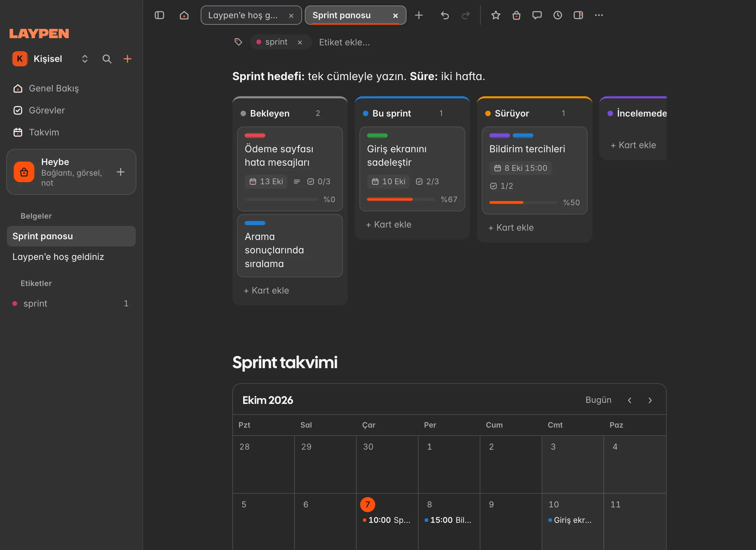Screen dimensions: 756x550
Task: Open the Arama sonuçlarında sıralama card
Action: (290, 246)
